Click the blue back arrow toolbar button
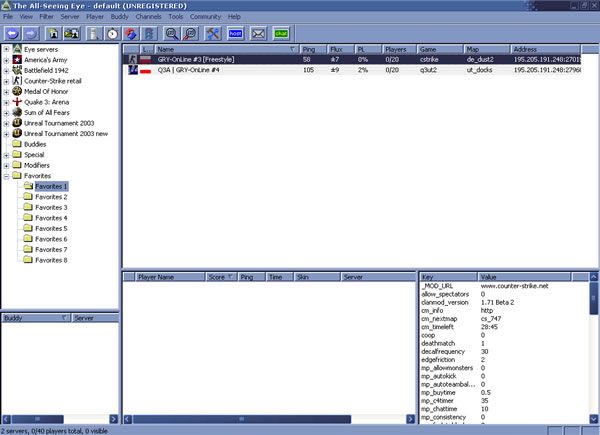600x435 pixels. pyautogui.click(x=12, y=33)
